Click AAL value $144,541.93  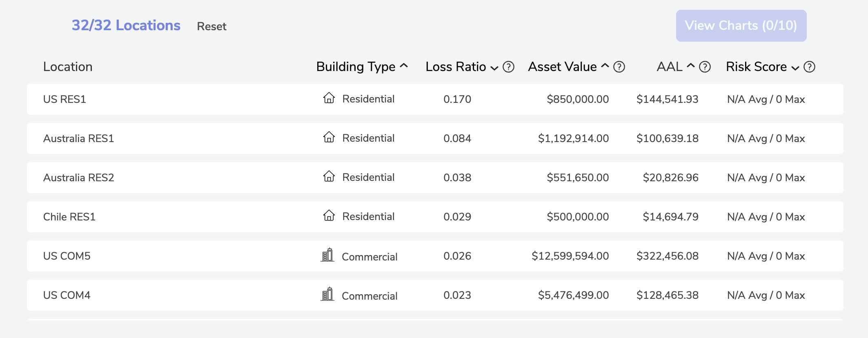pyautogui.click(x=668, y=99)
